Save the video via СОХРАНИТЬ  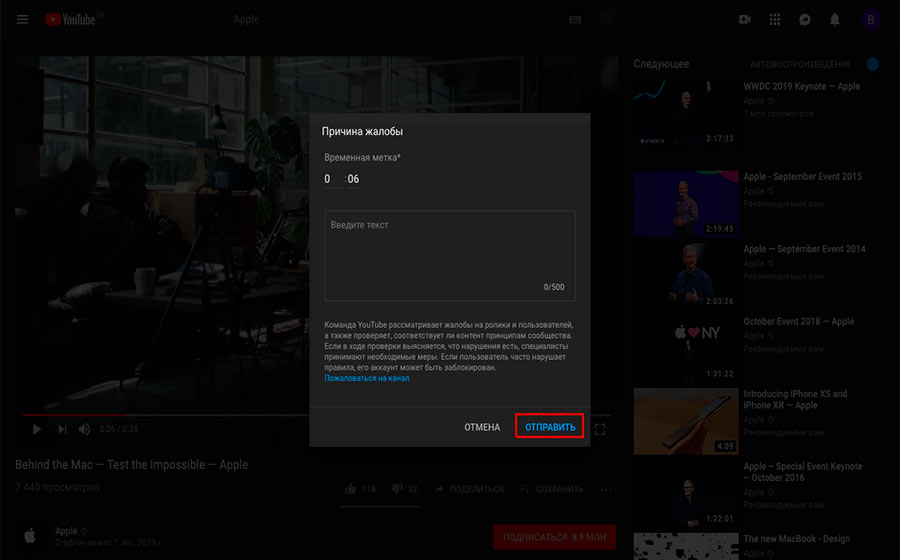tap(552, 489)
